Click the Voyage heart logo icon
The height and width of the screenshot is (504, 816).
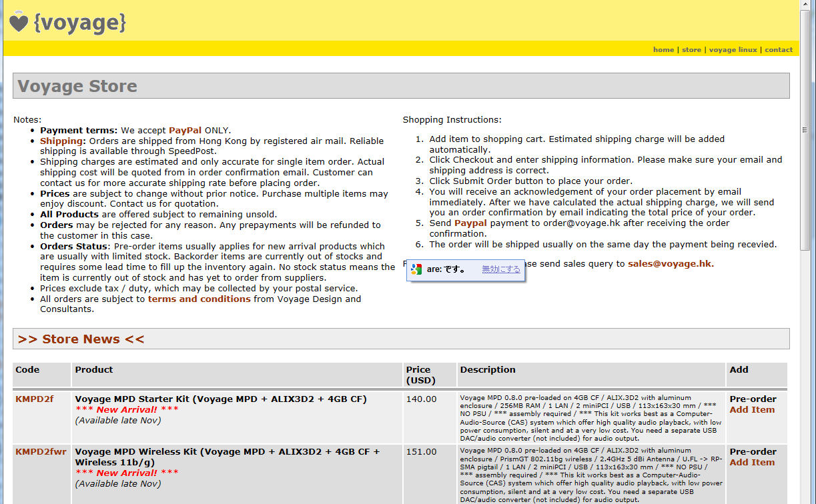pos(19,22)
